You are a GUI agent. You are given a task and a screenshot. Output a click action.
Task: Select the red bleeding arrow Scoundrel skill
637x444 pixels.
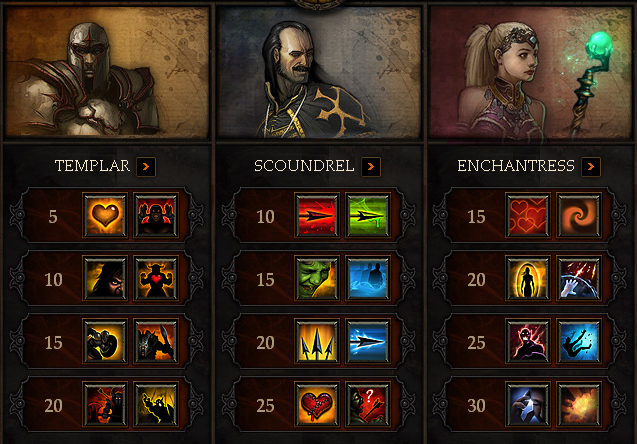click(317, 215)
